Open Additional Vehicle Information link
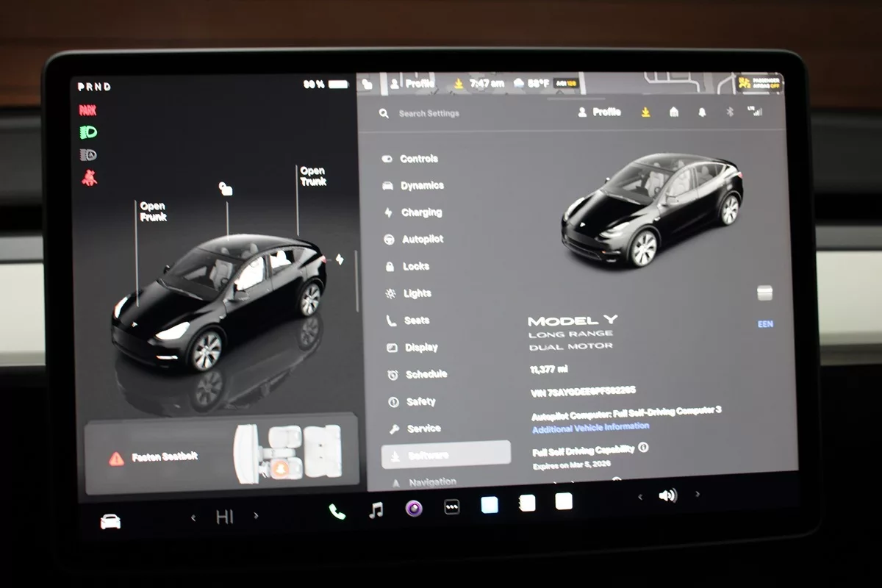Viewport: 882px width, 588px height. 590,427
